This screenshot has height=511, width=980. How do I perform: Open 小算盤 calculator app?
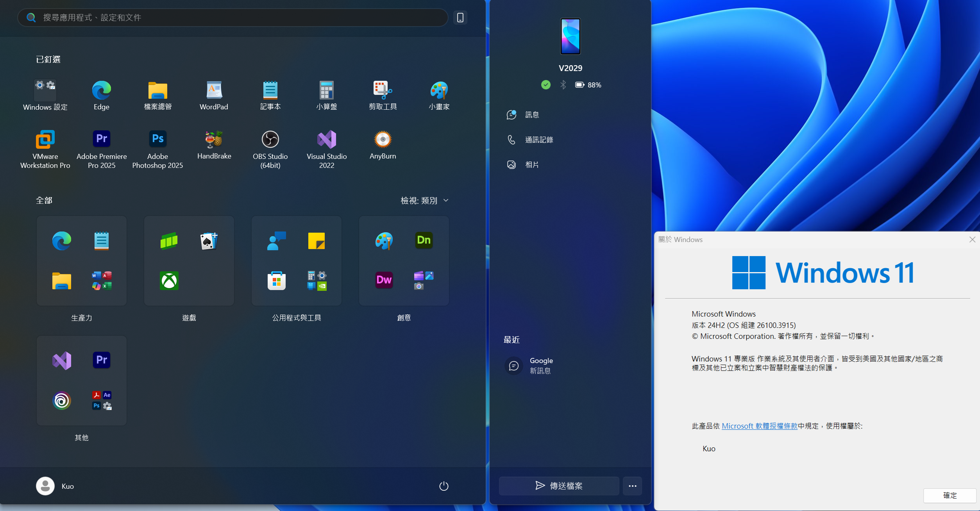pyautogui.click(x=327, y=95)
